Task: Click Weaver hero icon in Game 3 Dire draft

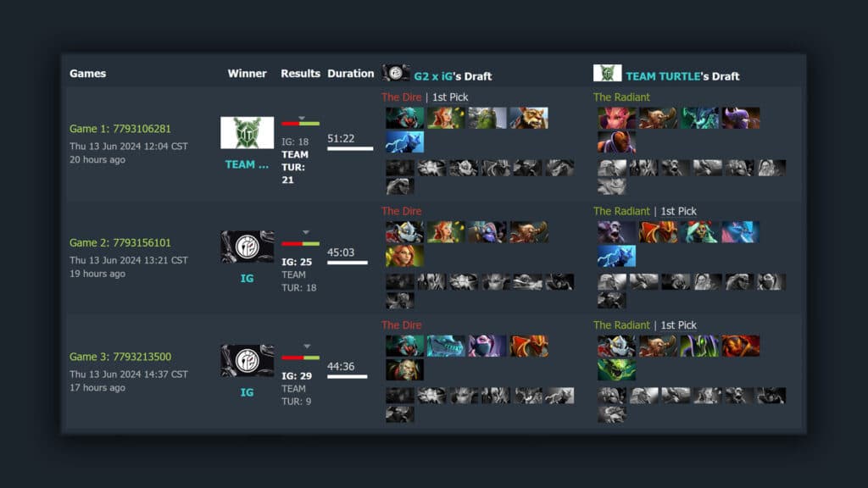Action: tap(404, 346)
